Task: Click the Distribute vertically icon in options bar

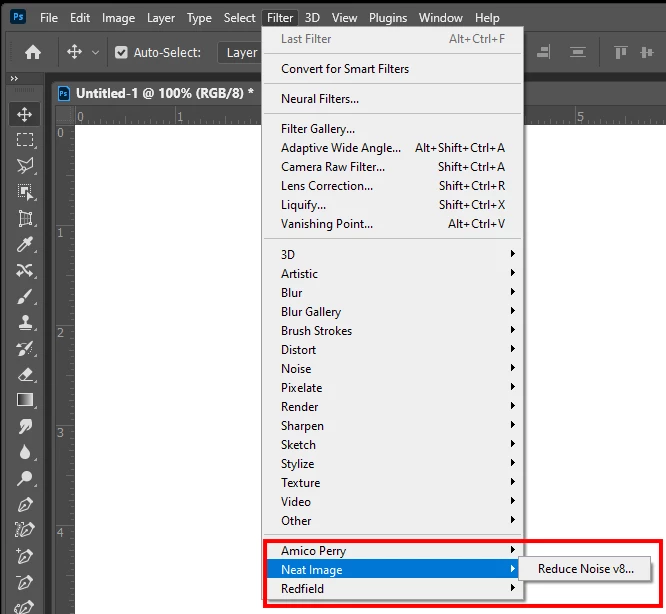Action: 578,52
